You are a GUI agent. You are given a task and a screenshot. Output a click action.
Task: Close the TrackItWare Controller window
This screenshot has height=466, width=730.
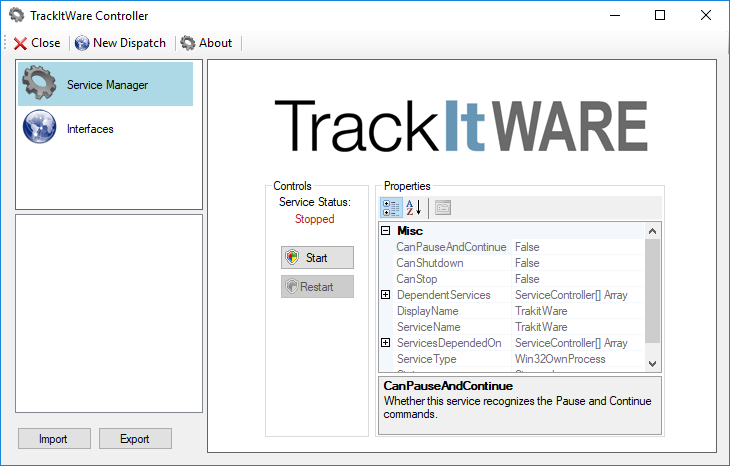click(705, 15)
